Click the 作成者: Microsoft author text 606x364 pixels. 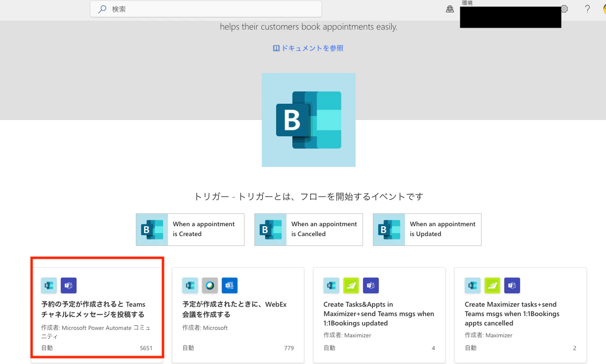pos(205,327)
